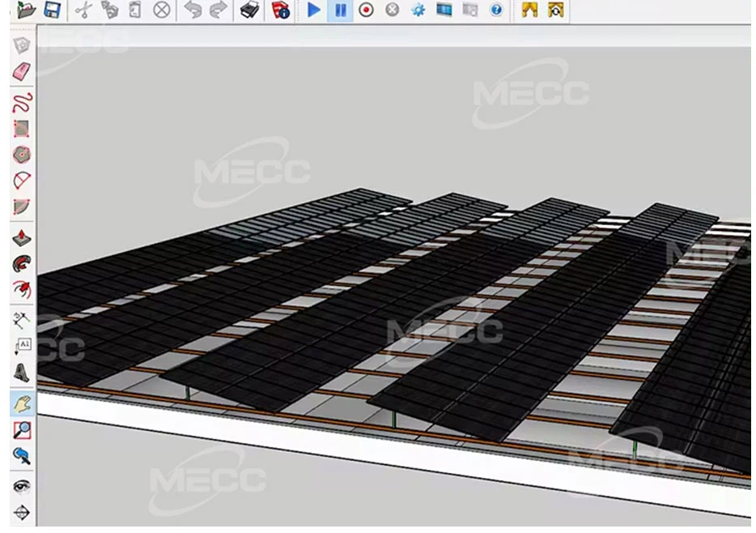Activate the Push/Pull tool
This screenshot has width=756, height=533.
[x=22, y=237]
